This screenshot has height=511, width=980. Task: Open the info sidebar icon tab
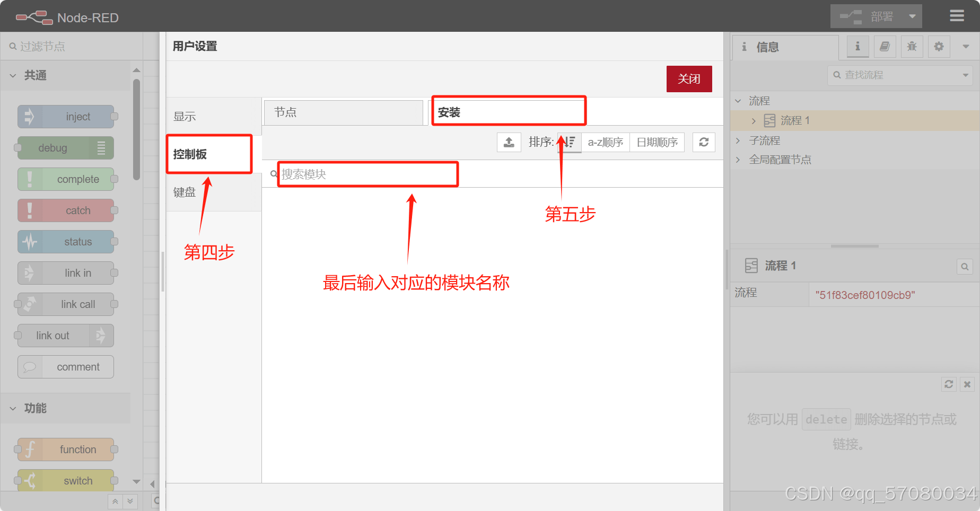point(857,47)
